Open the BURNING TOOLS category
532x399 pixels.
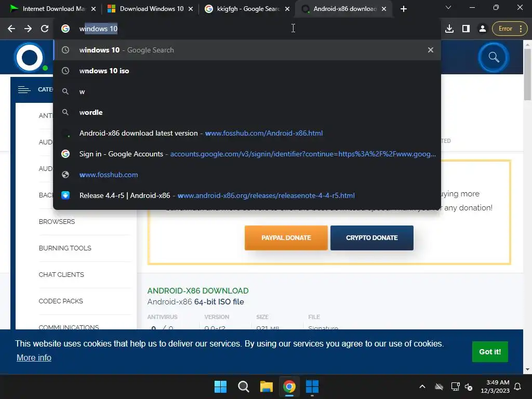(x=65, y=248)
